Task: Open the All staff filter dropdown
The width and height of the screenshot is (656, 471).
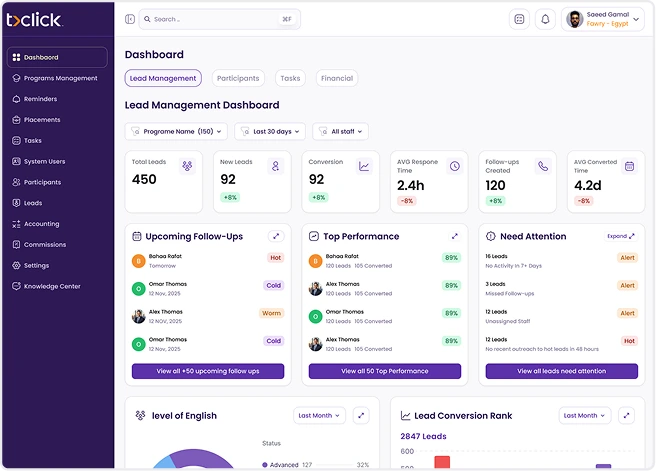Action: (x=340, y=131)
